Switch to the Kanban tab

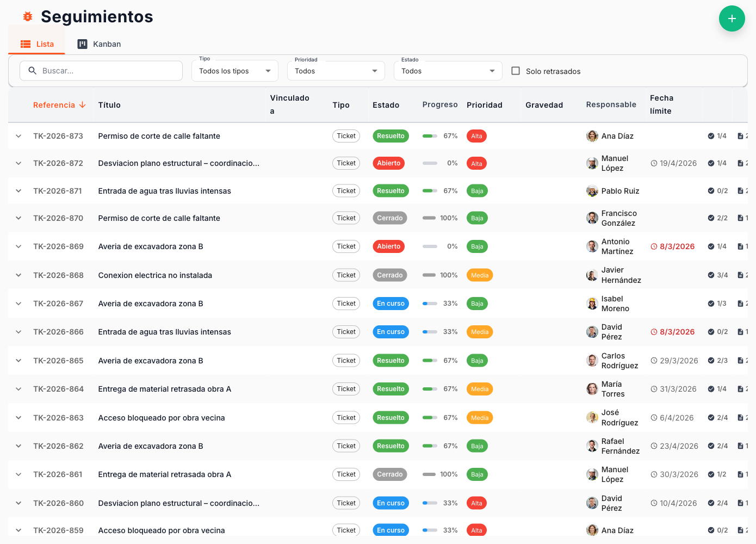click(x=99, y=44)
